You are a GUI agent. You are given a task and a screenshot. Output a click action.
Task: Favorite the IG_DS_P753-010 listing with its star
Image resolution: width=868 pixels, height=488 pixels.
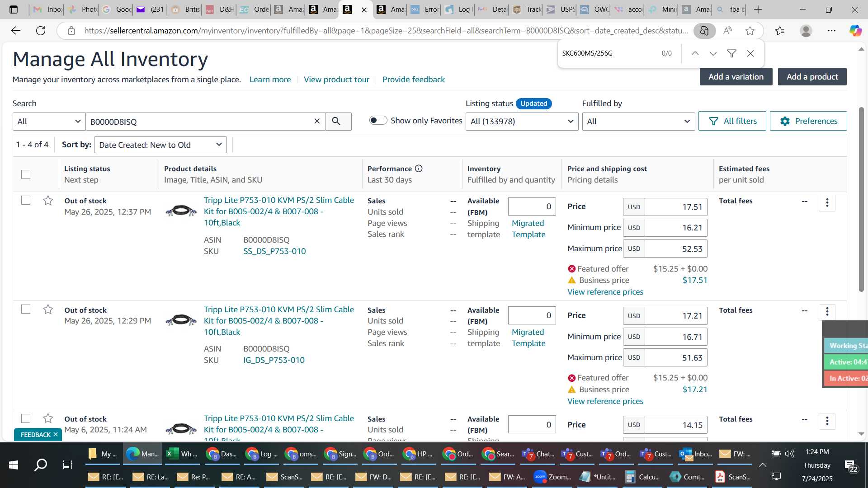click(x=48, y=309)
